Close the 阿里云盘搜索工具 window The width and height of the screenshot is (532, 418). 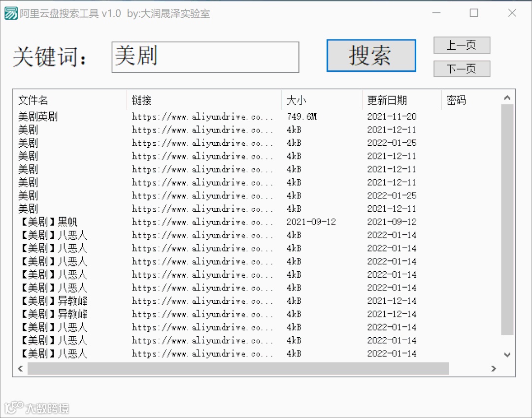tap(512, 13)
